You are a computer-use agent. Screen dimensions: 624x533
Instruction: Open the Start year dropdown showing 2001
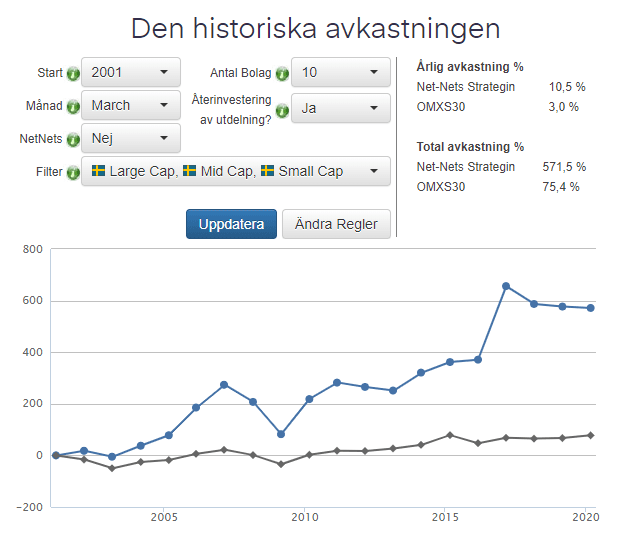[x=130, y=73]
